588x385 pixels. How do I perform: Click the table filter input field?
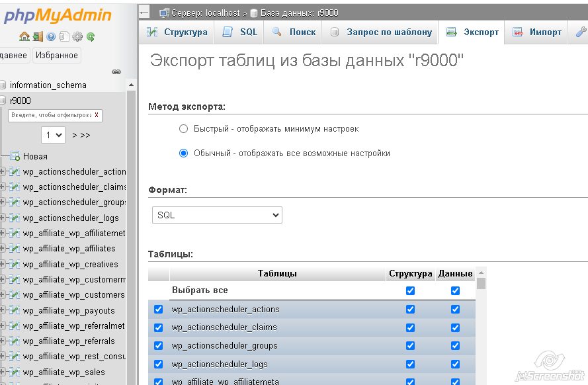point(50,115)
